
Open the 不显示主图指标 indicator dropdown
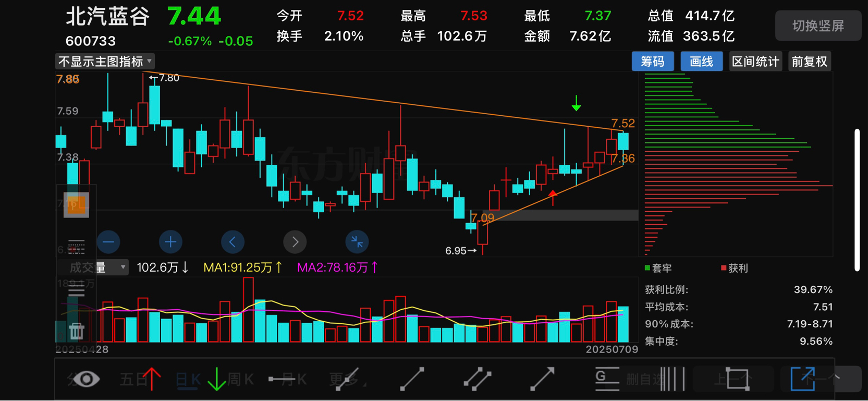click(x=105, y=62)
